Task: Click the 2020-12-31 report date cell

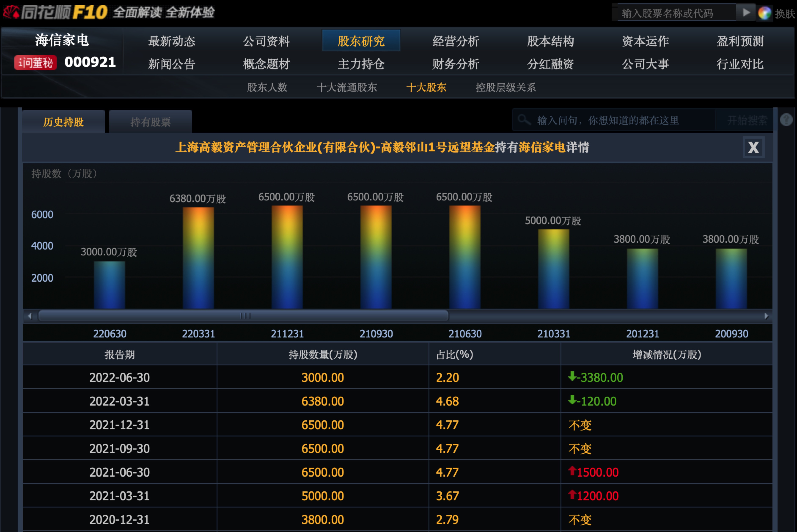Action: (x=120, y=520)
